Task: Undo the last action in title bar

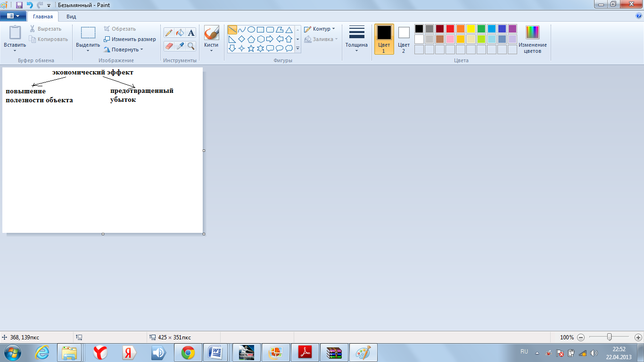Action: (x=29, y=5)
